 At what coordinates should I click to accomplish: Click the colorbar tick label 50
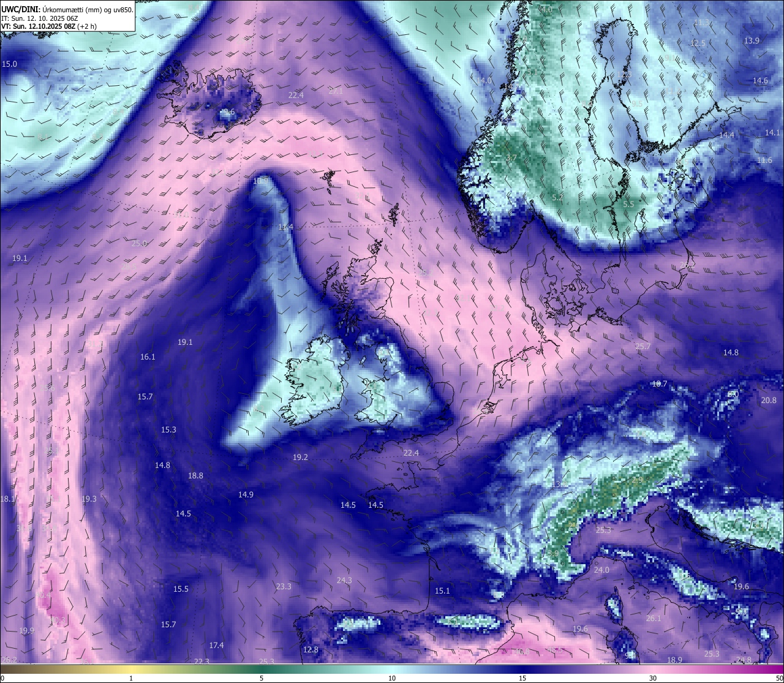pos(778,678)
